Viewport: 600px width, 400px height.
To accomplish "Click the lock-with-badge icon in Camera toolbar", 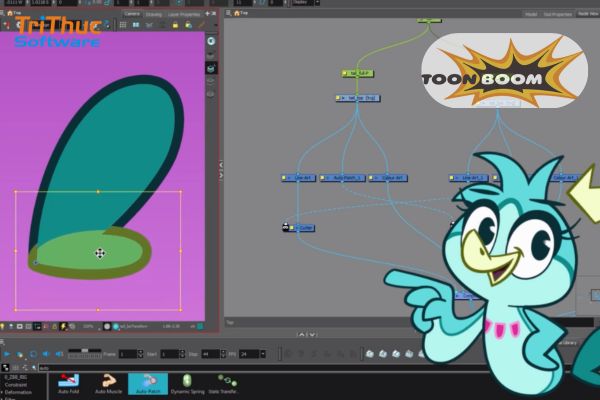I will pyautogui.click(x=188, y=25).
